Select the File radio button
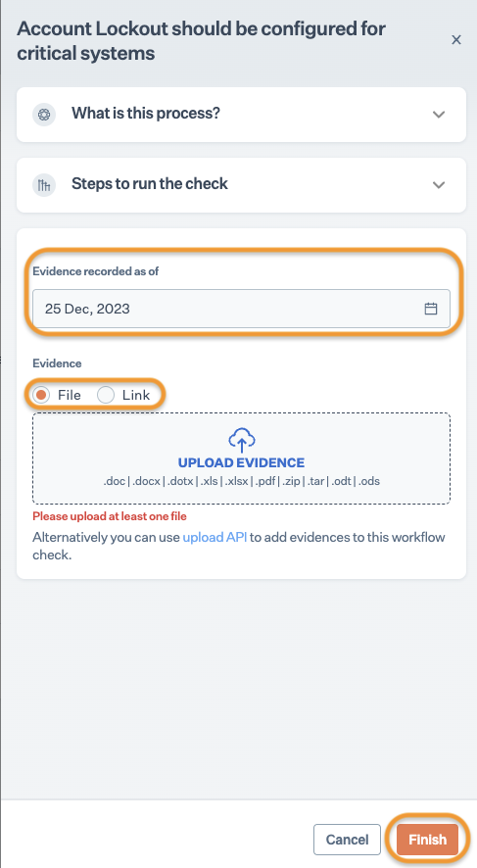 point(41,395)
